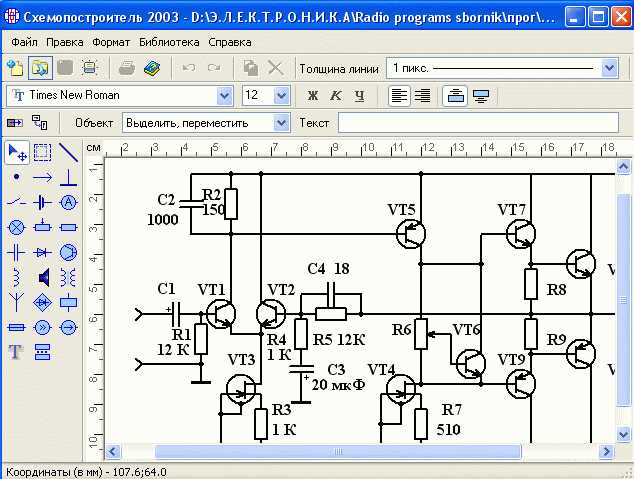
Task: Choose the ammeter symbol tool
Action: (x=69, y=202)
